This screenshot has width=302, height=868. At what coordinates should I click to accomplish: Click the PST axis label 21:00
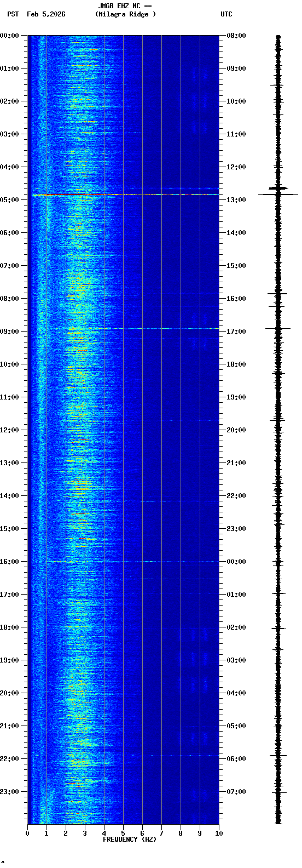(x=10, y=726)
